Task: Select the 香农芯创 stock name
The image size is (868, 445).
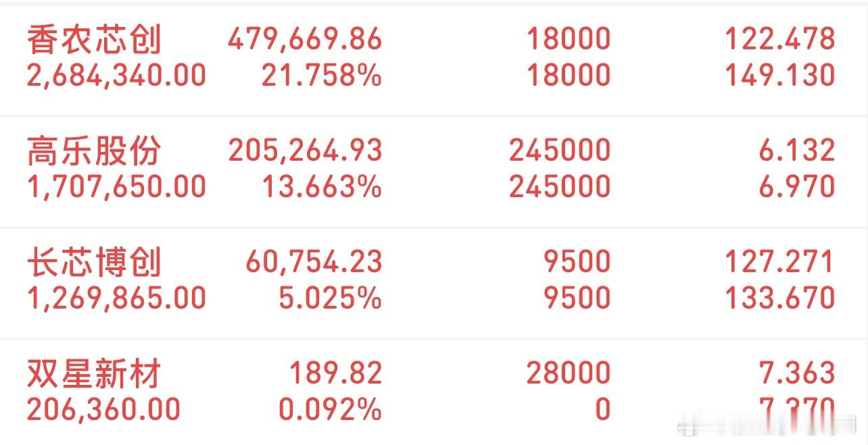Action: 94,39
